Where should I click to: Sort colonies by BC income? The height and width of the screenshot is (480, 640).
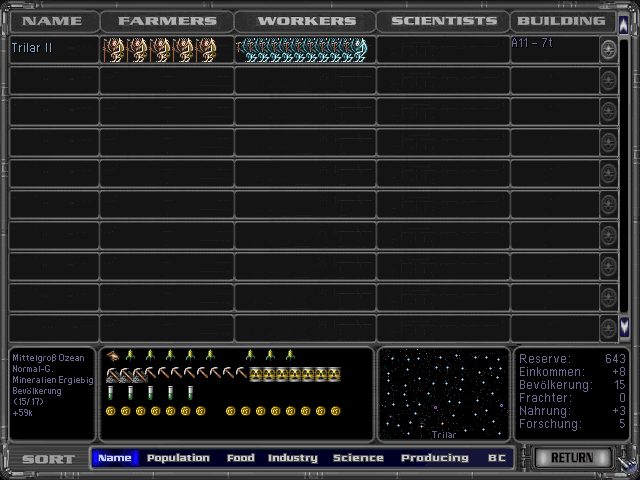(x=497, y=458)
